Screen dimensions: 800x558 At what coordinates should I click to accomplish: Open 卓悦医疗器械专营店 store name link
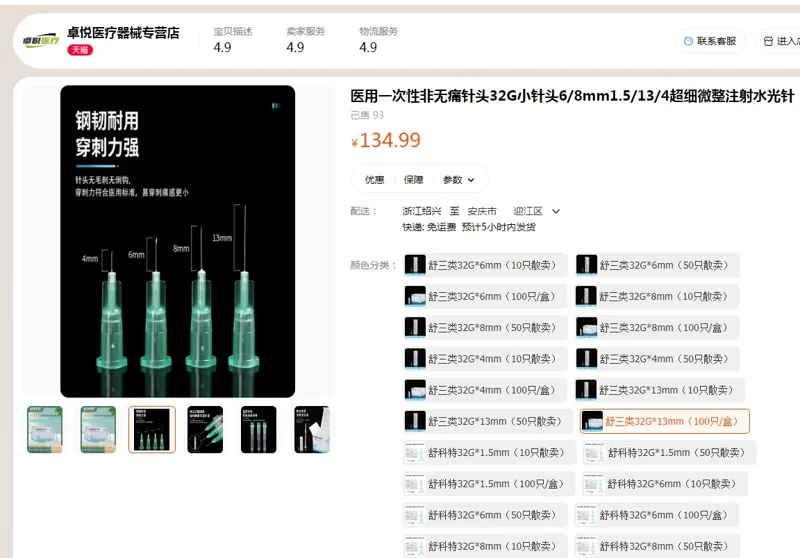[123, 33]
